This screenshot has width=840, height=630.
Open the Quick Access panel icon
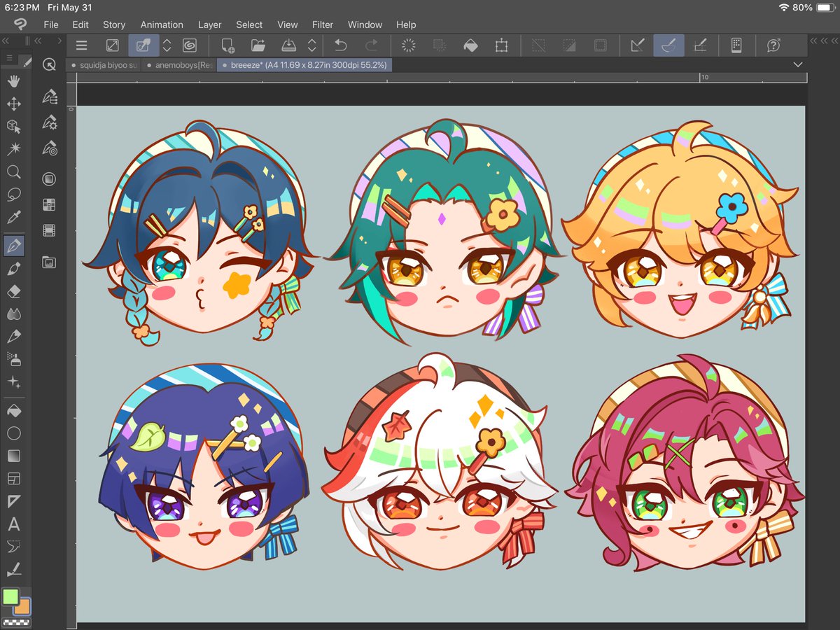(49, 64)
